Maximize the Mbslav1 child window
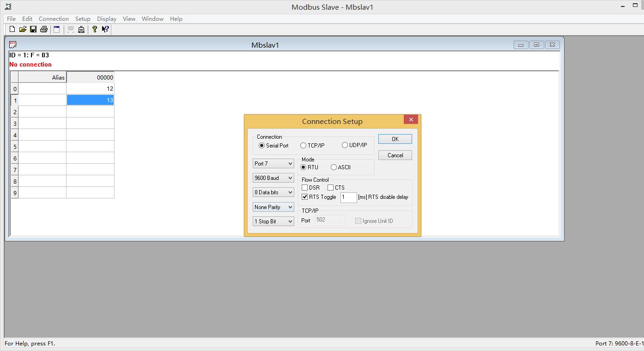Image resolution: width=644 pixels, height=351 pixels. coord(536,45)
